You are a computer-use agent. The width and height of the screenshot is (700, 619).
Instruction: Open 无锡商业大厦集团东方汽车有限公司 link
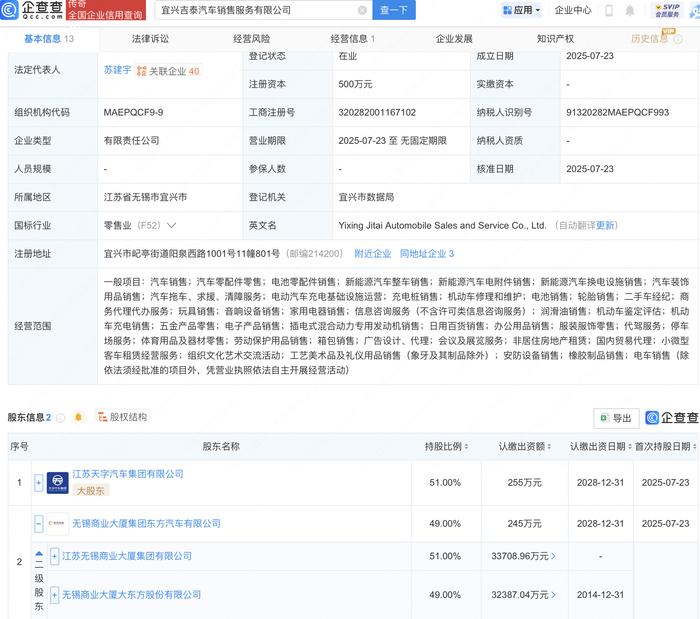[146, 523]
